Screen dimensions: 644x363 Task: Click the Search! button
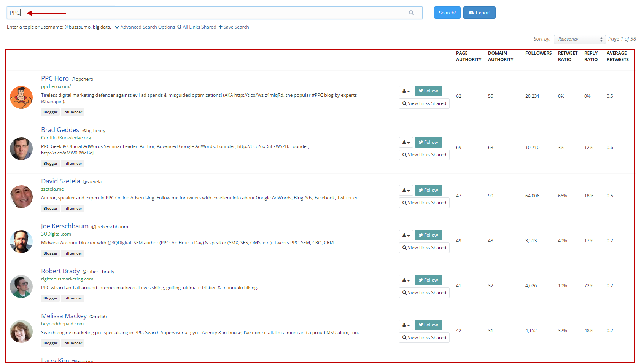pyautogui.click(x=447, y=13)
